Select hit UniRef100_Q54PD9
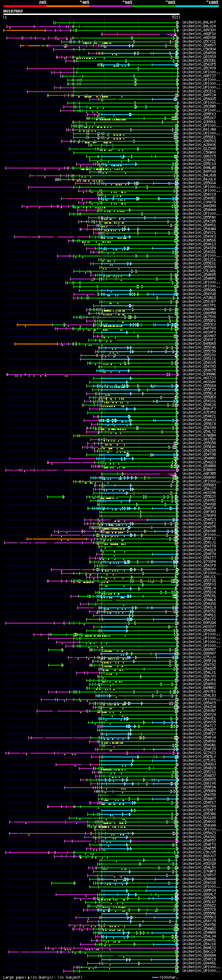This screenshot has height=980, width=222. click(x=199, y=53)
